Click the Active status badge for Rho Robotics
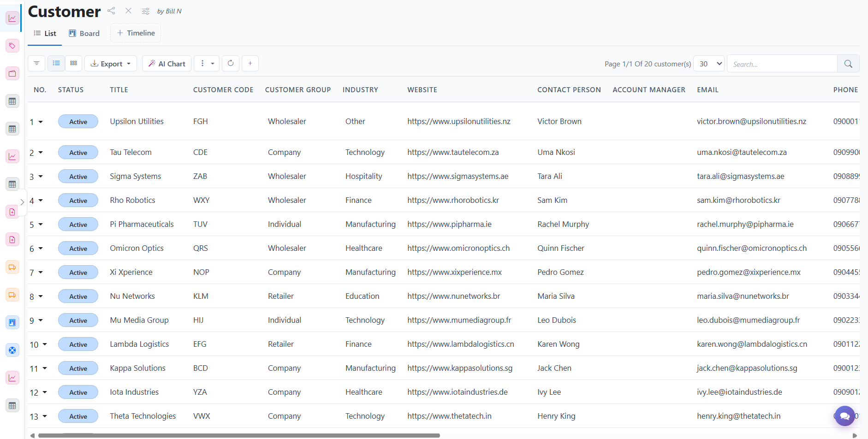868x439 pixels. pos(78,200)
